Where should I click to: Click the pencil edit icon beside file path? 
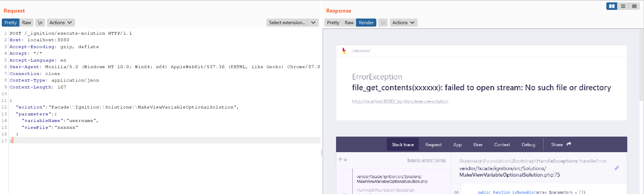[x=617, y=168]
